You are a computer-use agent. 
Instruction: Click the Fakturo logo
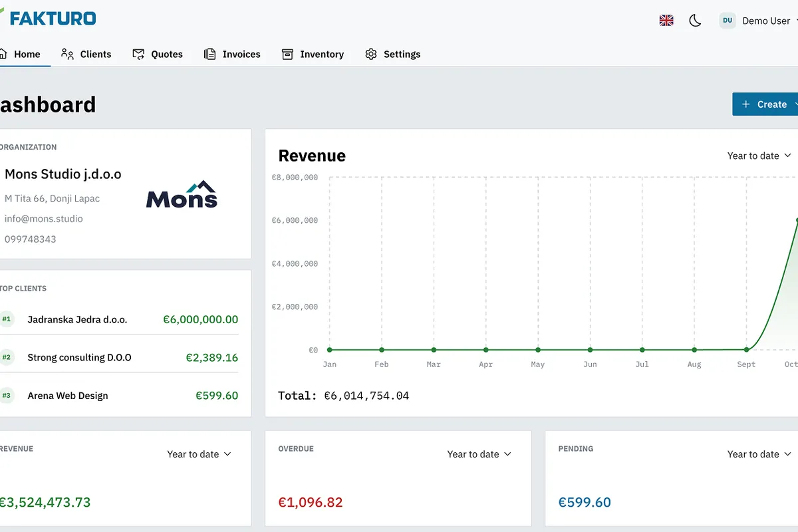click(48, 18)
